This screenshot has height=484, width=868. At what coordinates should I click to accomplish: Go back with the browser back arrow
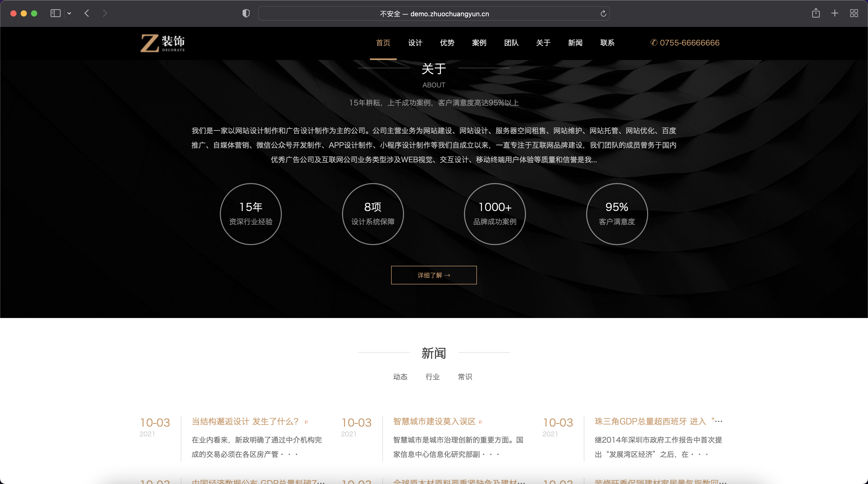(87, 13)
